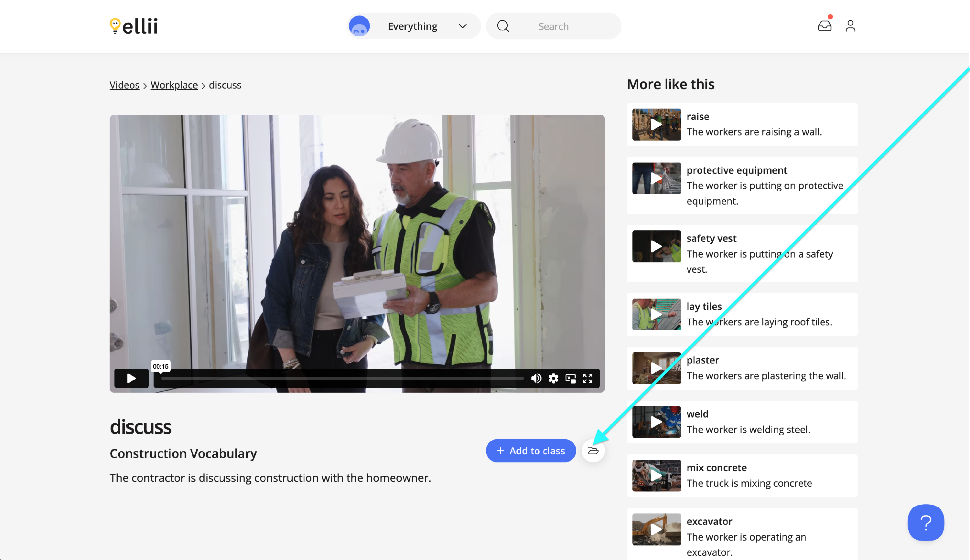Click the blue avatar in filter selector
Viewport: 970px width, 560px height.
pyautogui.click(x=359, y=26)
